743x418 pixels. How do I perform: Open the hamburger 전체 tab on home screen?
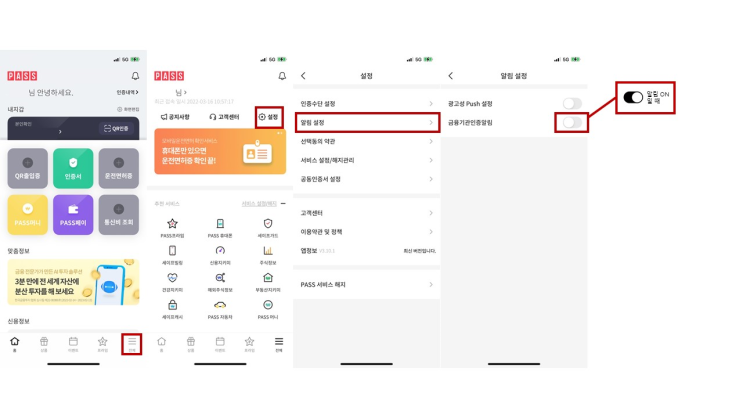[x=132, y=344]
